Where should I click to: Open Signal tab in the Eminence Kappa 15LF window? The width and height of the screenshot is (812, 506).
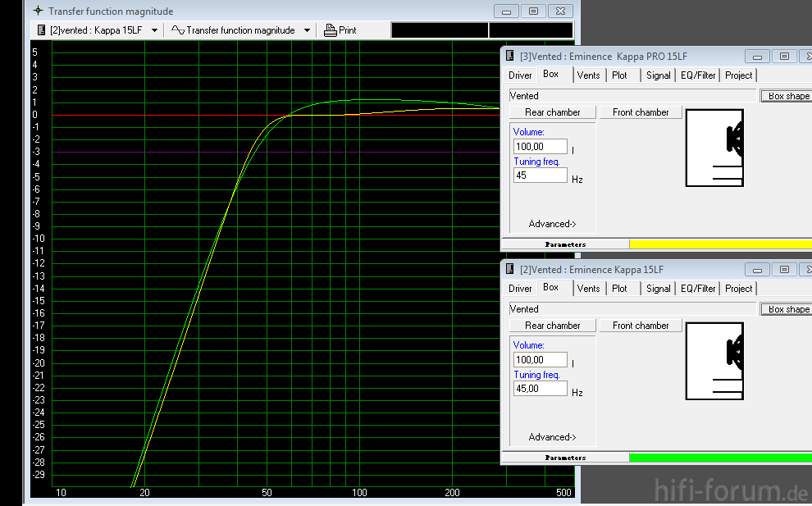pos(658,289)
